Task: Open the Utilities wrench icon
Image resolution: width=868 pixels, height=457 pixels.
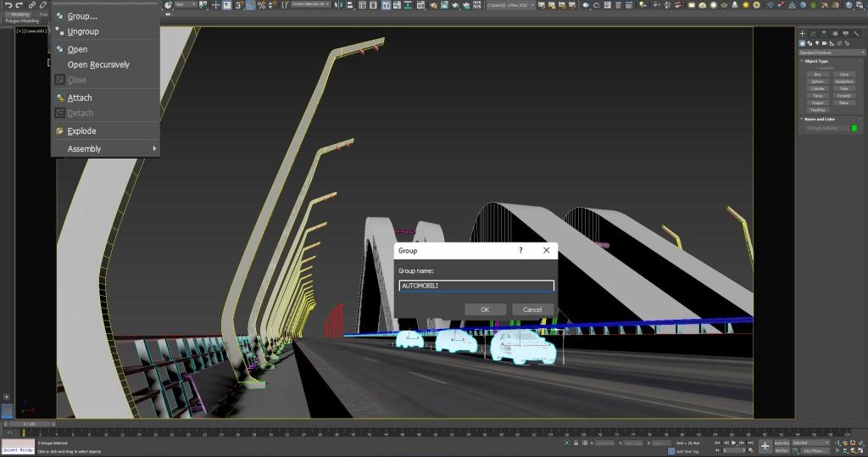Action: (856, 34)
